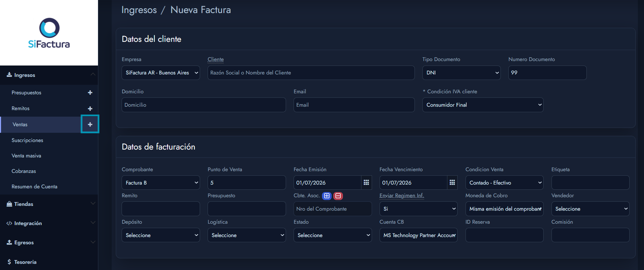Add new Presupuesto with plus icon
644x270 pixels.
coord(90,93)
